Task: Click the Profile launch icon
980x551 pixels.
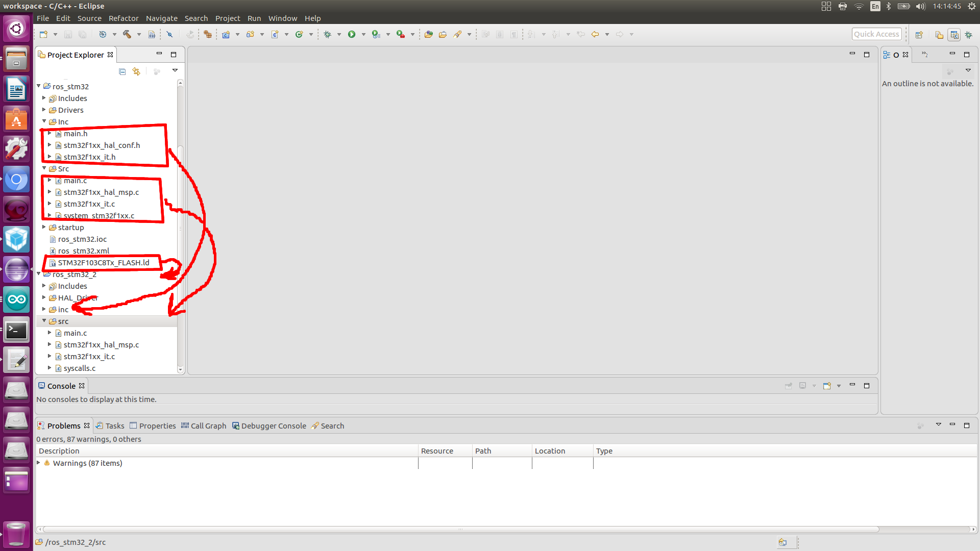Action: click(x=376, y=34)
